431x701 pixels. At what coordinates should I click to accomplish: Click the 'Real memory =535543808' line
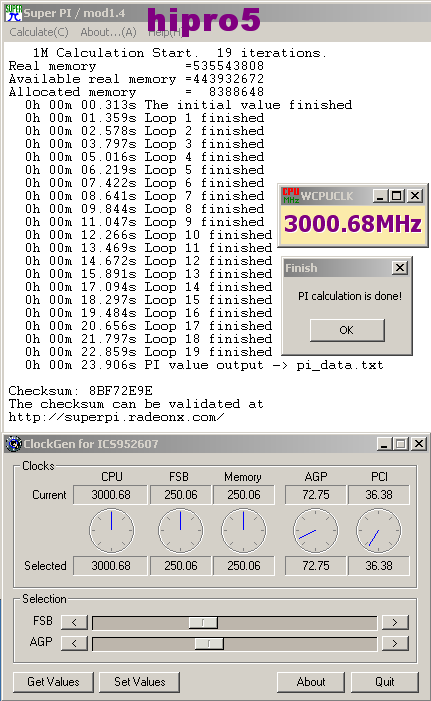click(x=136, y=66)
